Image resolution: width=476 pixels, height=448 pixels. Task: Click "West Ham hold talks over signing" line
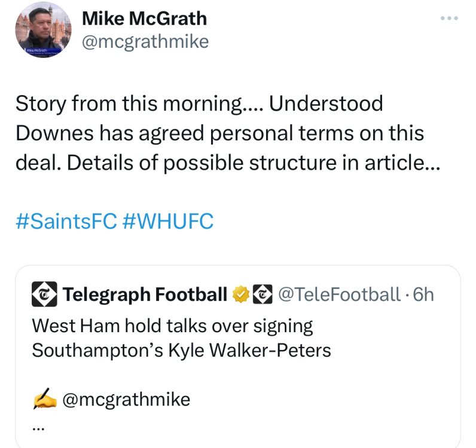coord(172,326)
